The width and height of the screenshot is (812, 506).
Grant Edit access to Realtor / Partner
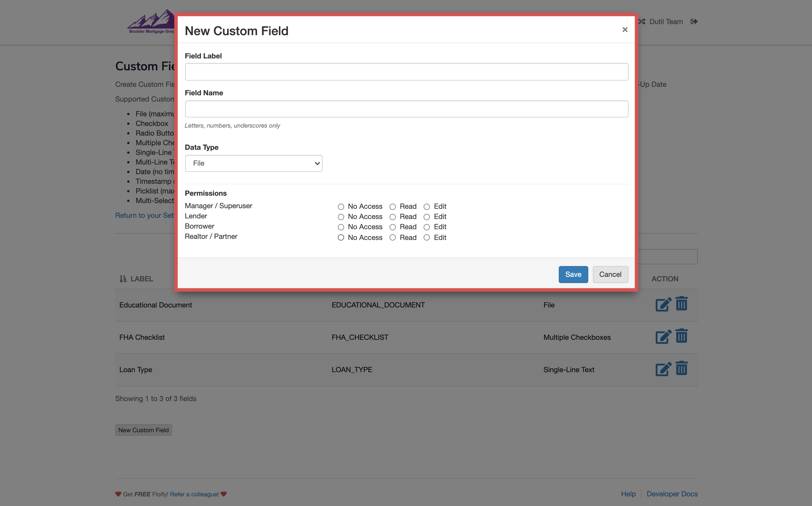427,238
